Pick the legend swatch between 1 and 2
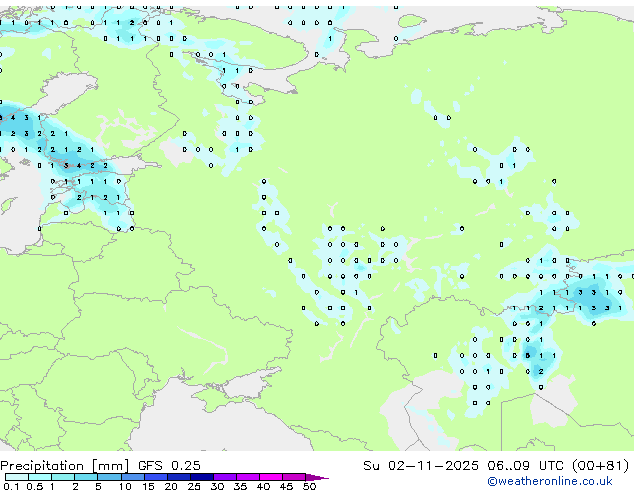 63,477
